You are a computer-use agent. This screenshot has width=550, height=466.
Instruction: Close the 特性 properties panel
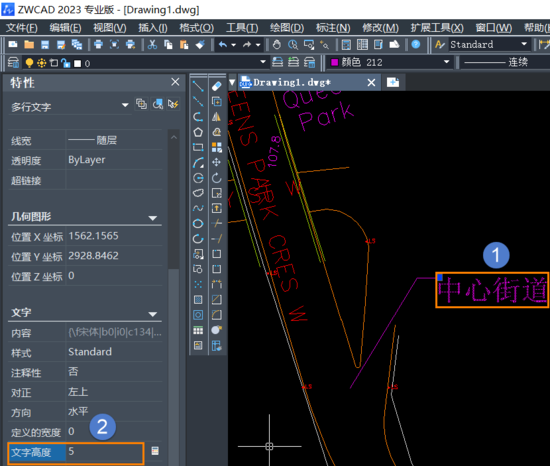point(175,82)
